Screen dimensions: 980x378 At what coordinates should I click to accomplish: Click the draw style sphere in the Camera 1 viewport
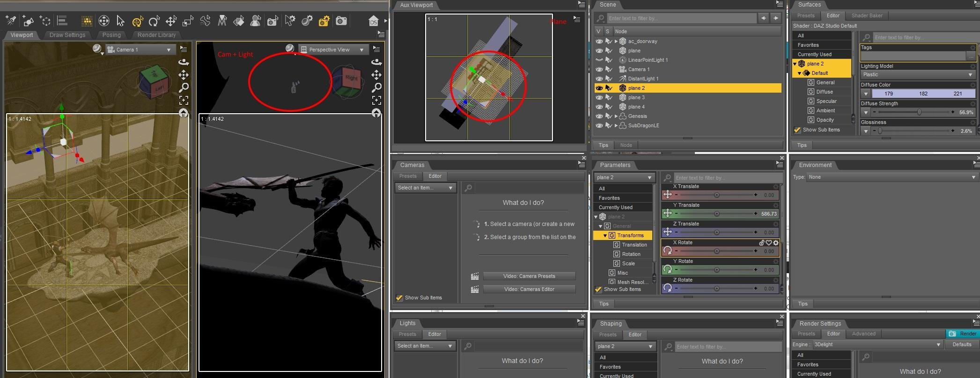(x=97, y=49)
